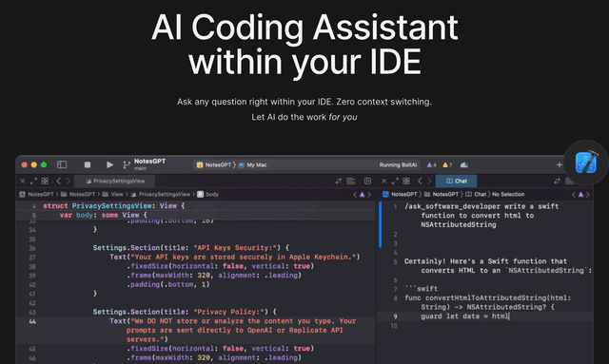This screenshot has width=609, height=364.
Task: Go forward in Chat editor history
Action: 429,181
